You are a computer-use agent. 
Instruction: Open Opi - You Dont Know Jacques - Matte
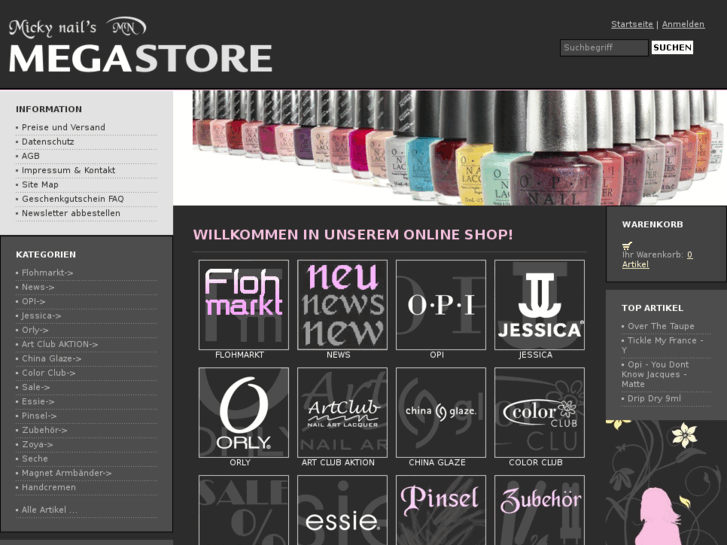655,374
